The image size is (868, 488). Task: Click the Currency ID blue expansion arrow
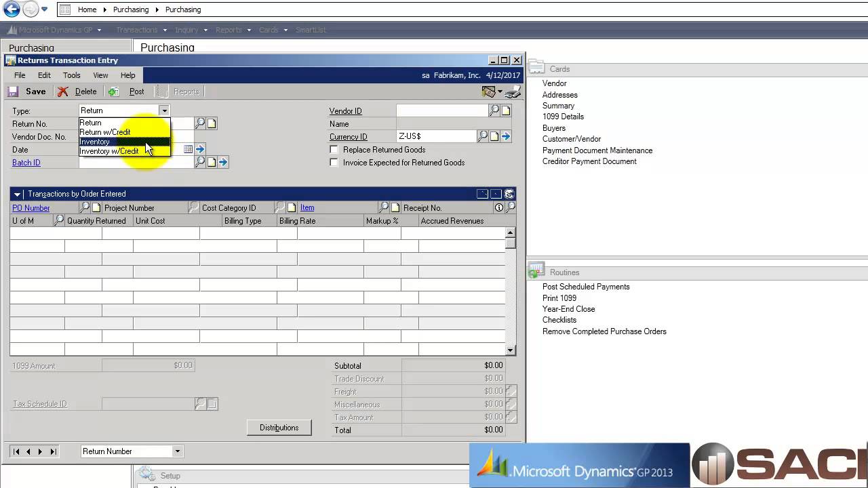tap(506, 136)
